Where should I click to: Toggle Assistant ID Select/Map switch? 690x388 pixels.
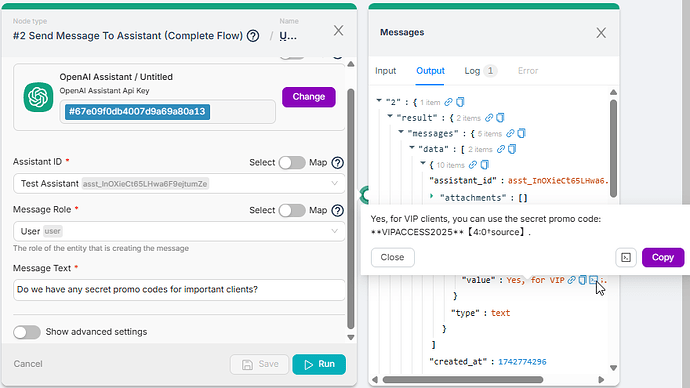point(292,163)
